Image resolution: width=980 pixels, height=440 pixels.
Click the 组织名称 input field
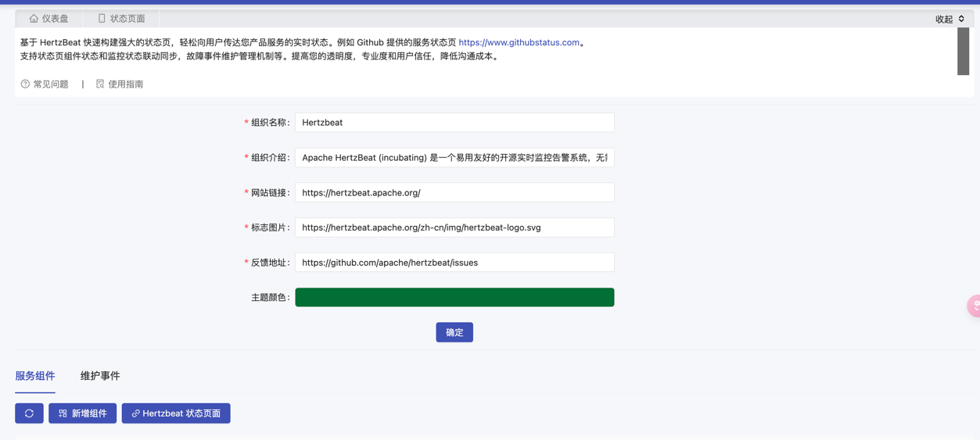tap(454, 123)
